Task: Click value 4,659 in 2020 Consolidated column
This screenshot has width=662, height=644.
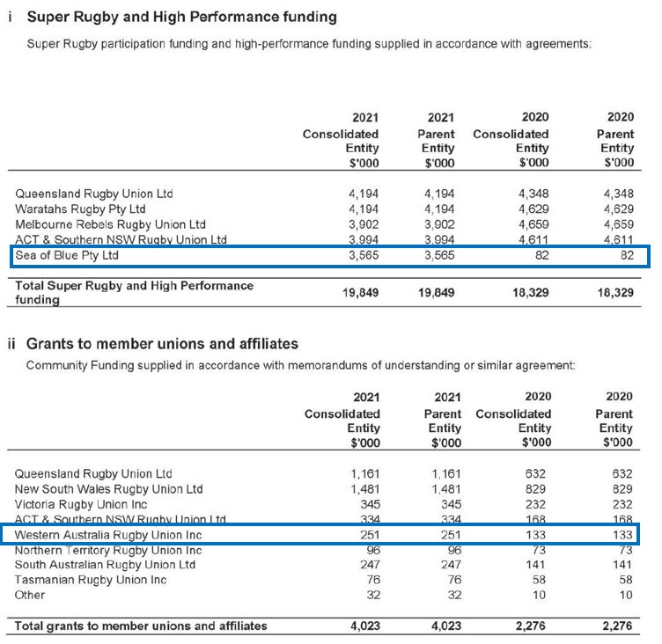Action: tap(533, 224)
